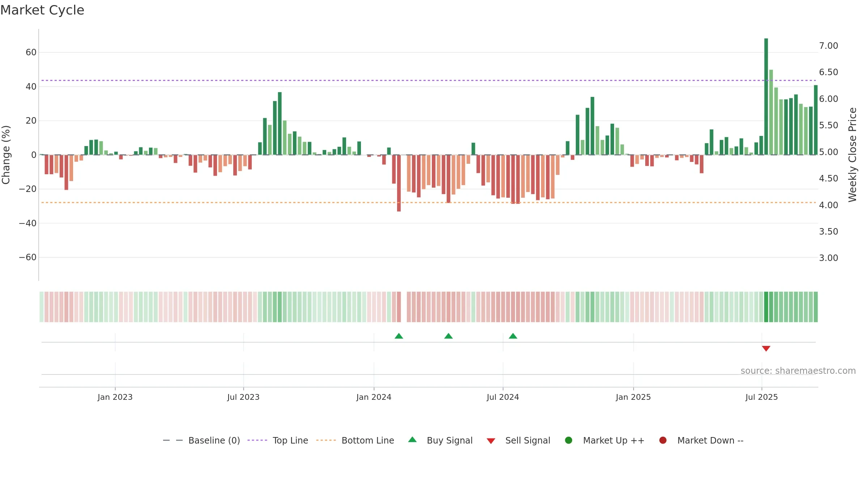Click the Jul 2023 axis label
This screenshot has width=868, height=488.
(x=243, y=397)
